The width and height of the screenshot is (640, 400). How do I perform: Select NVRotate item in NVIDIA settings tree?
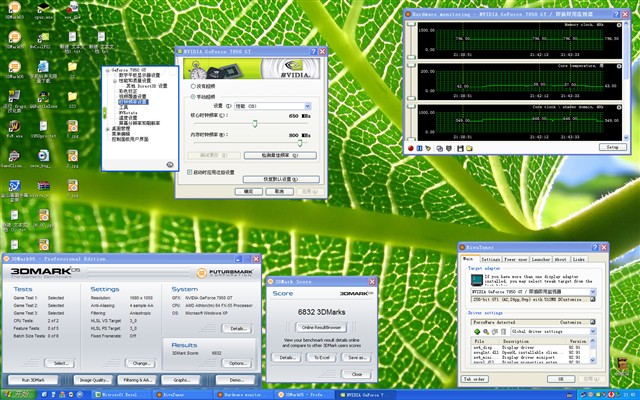[128, 112]
